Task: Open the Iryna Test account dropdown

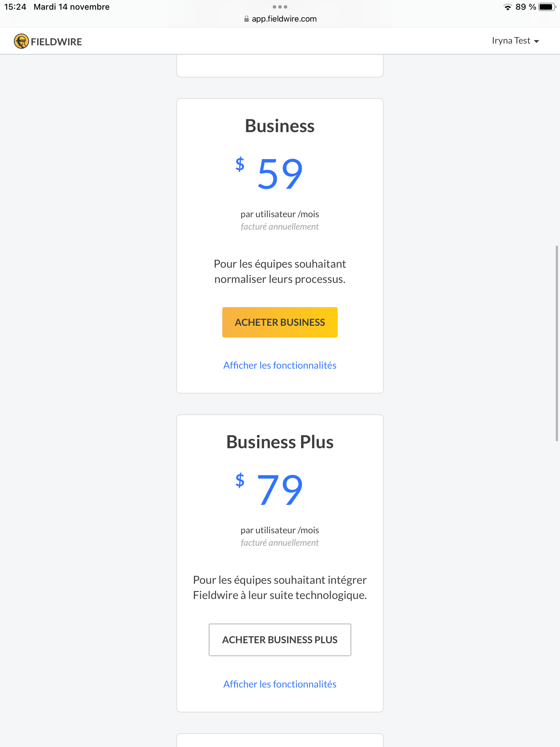Action: tap(515, 41)
